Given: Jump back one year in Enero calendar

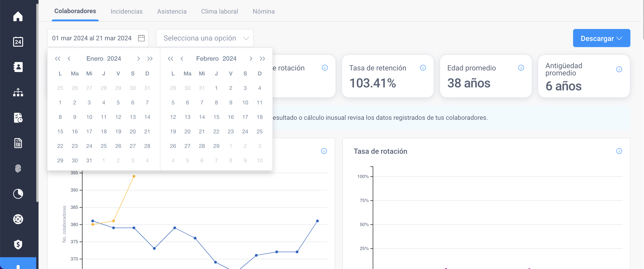Looking at the screenshot, I should pyautogui.click(x=58, y=59).
